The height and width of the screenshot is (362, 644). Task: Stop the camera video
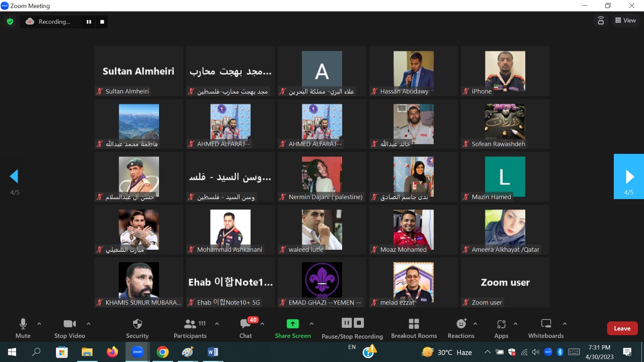coord(70,328)
